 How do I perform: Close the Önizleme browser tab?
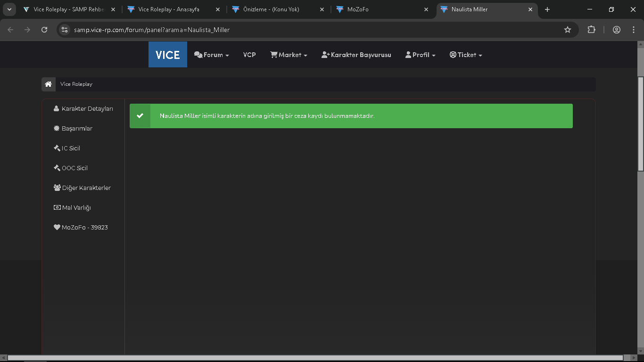[x=322, y=9]
